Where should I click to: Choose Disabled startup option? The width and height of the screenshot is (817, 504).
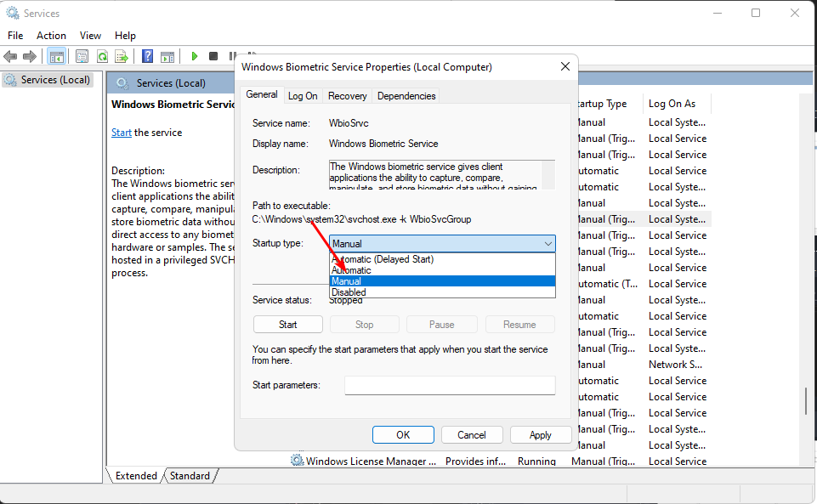point(442,292)
